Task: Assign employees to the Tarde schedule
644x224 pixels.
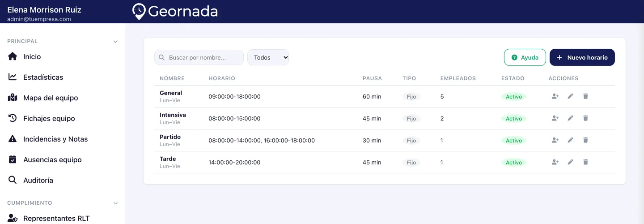Action: click(555, 162)
